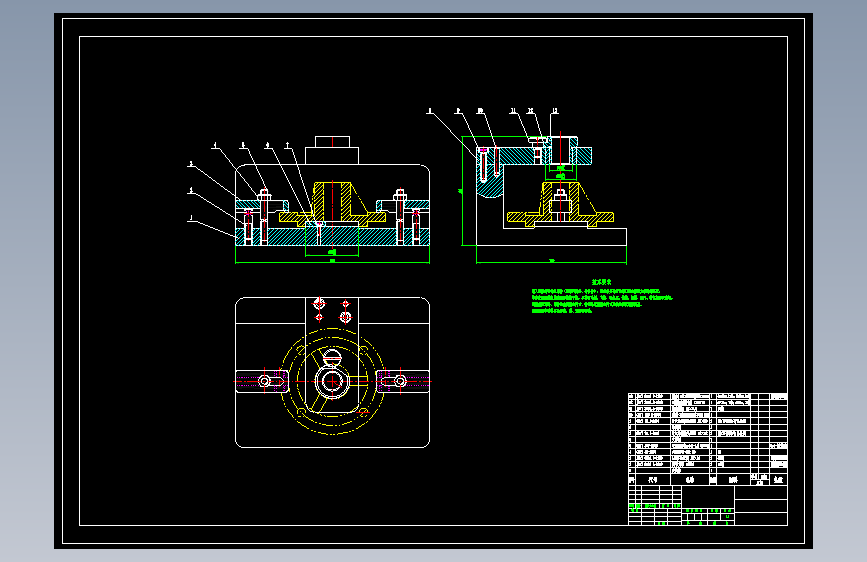Select the cyan hatched top arm in side view
Screen dimensions: 867x562
pos(534,155)
